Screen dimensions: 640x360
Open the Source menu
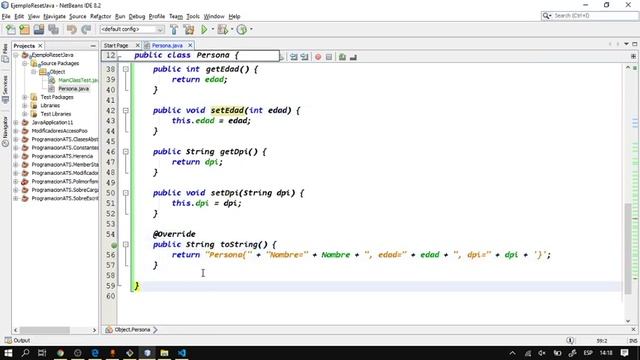coord(78,16)
